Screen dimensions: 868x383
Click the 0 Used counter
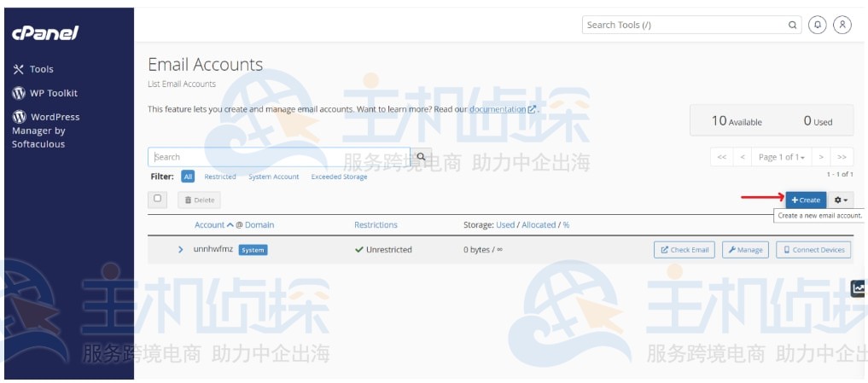(x=818, y=120)
